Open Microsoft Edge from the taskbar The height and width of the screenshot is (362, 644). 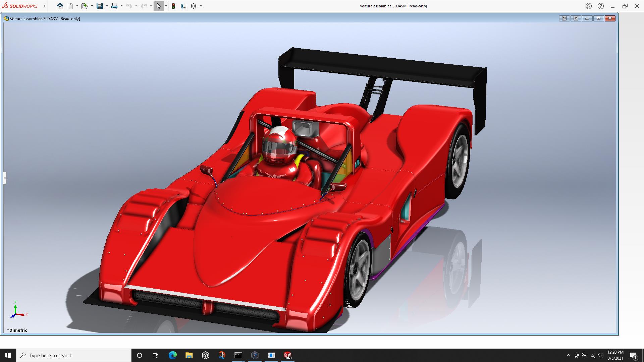(x=172, y=355)
